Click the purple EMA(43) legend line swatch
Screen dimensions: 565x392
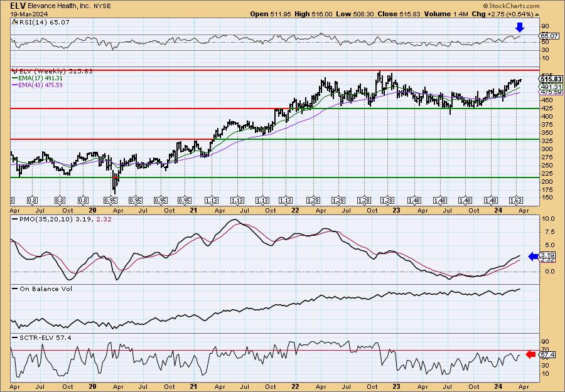click(x=14, y=85)
